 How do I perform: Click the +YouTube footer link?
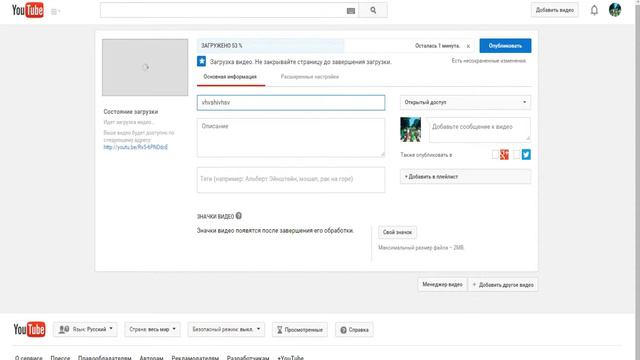(x=291, y=358)
